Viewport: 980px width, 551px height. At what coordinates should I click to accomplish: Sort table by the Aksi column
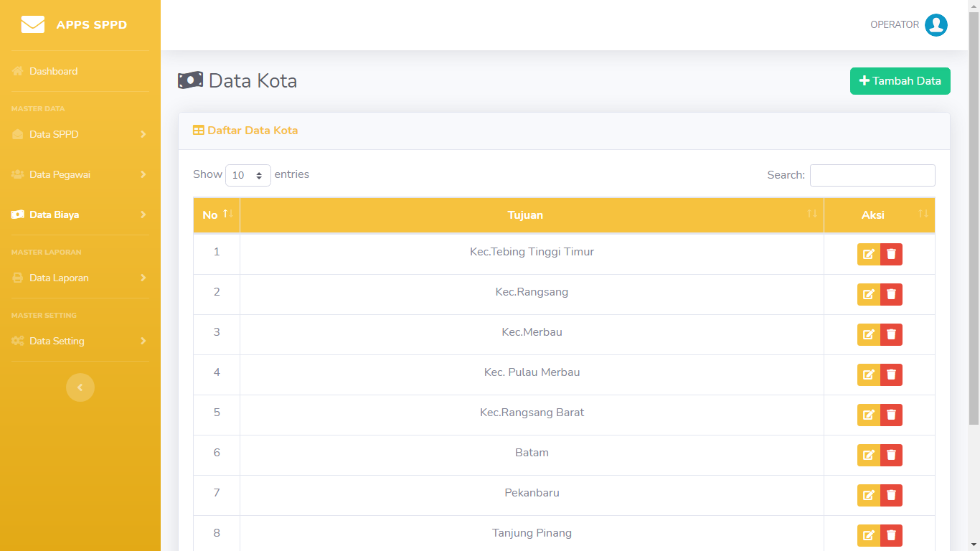[880, 215]
